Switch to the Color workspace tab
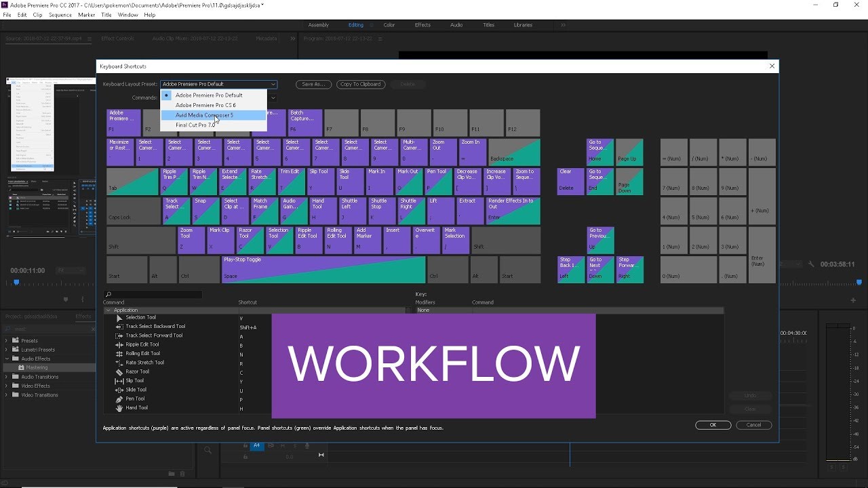Viewport: 868px width, 488px height. pyautogui.click(x=389, y=25)
